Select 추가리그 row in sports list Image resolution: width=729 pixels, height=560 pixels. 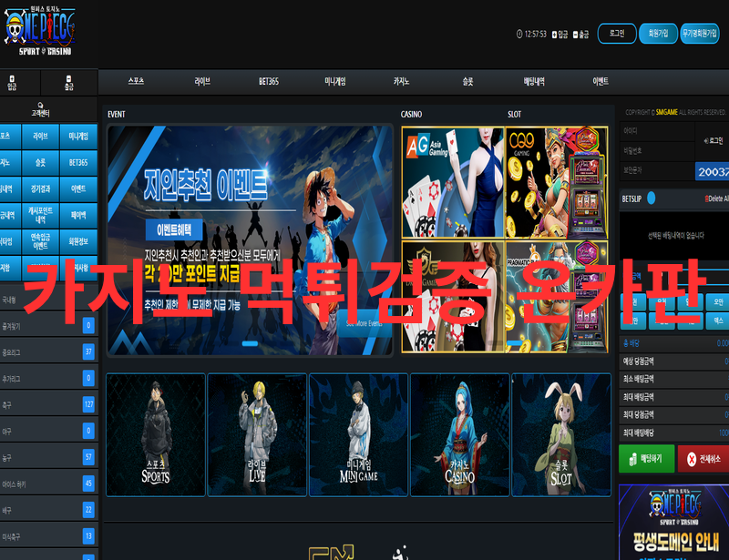point(48,378)
